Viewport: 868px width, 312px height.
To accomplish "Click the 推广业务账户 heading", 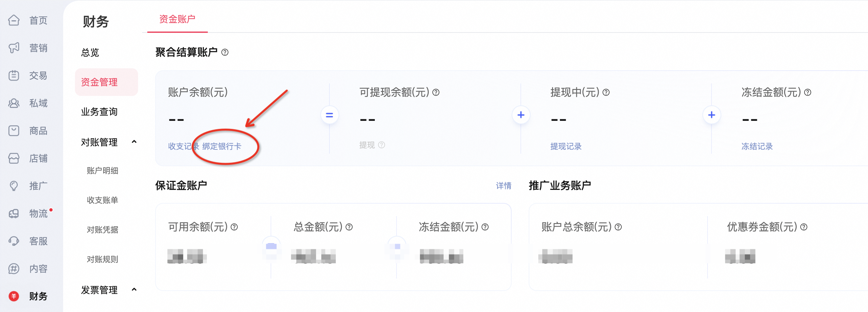I will pos(560,186).
